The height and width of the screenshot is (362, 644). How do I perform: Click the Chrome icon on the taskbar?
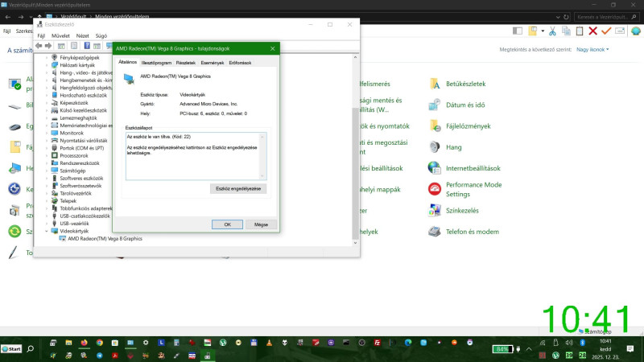click(99, 343)
